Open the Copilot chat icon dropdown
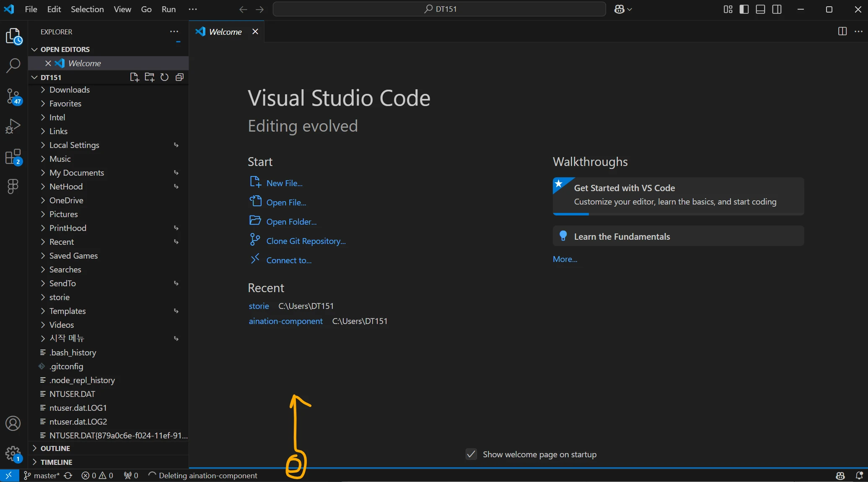868x482 pixels. coord(623,9)
